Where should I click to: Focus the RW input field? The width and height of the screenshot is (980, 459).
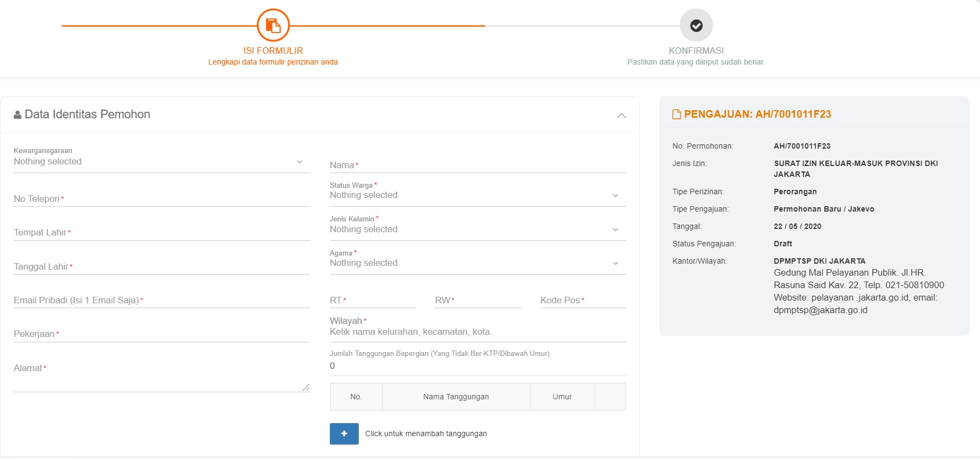point(478,300)
